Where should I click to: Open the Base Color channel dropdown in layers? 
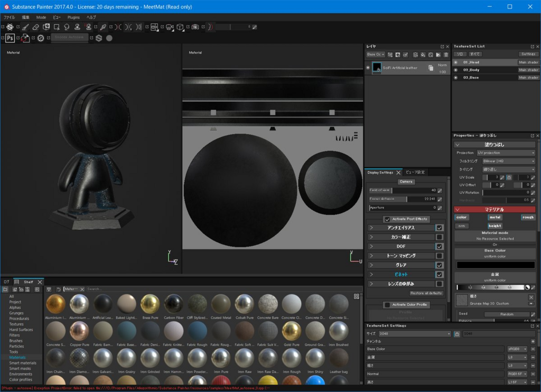coord(376,54)
